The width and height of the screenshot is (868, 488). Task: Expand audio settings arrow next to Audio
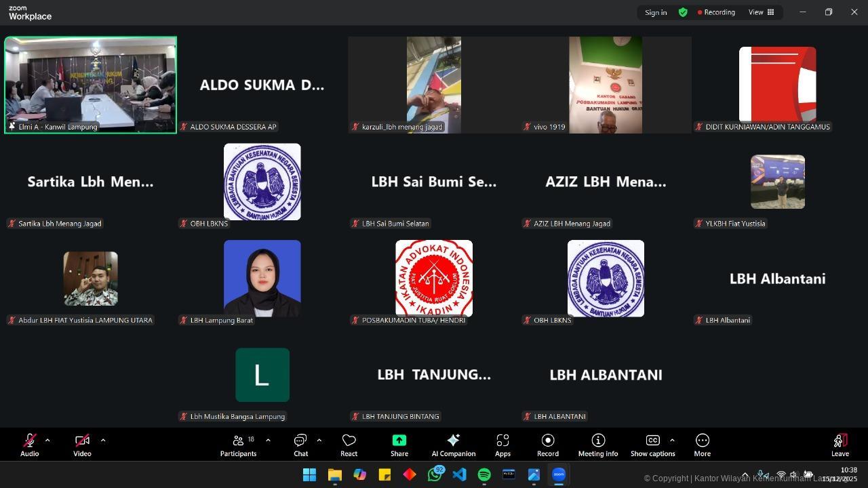pos(47,441)
